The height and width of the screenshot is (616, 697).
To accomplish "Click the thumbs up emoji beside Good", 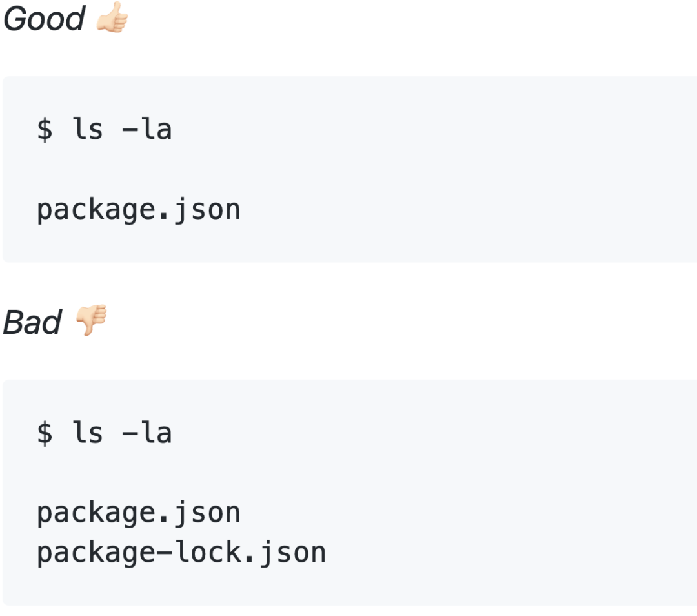I will coord(112,17).
